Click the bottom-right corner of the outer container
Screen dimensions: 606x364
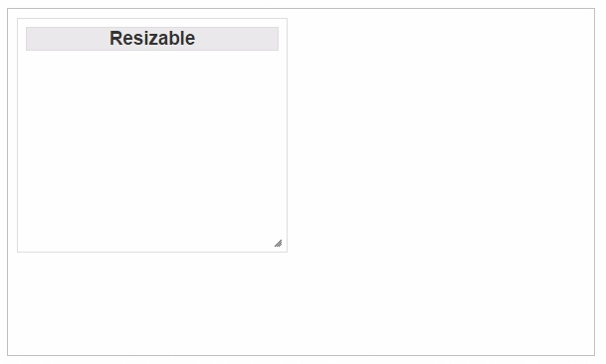(594, 355)
